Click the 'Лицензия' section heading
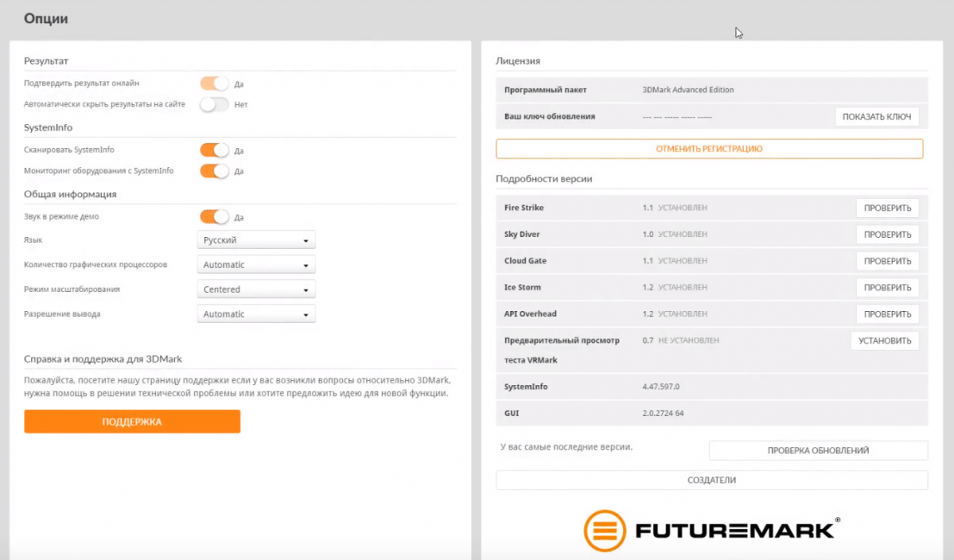Viewport: 954px width, 560px height. click(518, 61)
